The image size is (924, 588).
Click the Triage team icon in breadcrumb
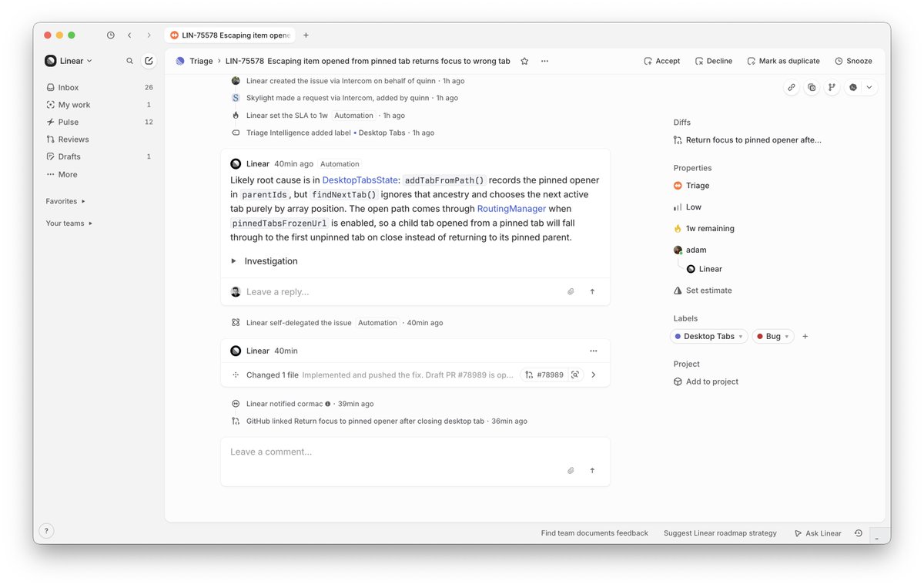pos(180,61)
